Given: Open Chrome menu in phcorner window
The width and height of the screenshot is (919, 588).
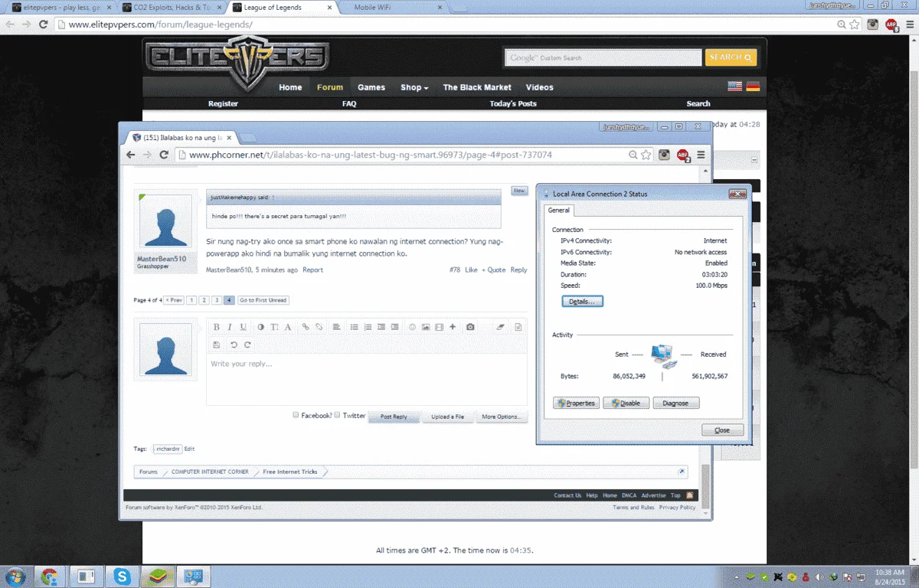Looking at the screenshot, I should coord(701,155).
